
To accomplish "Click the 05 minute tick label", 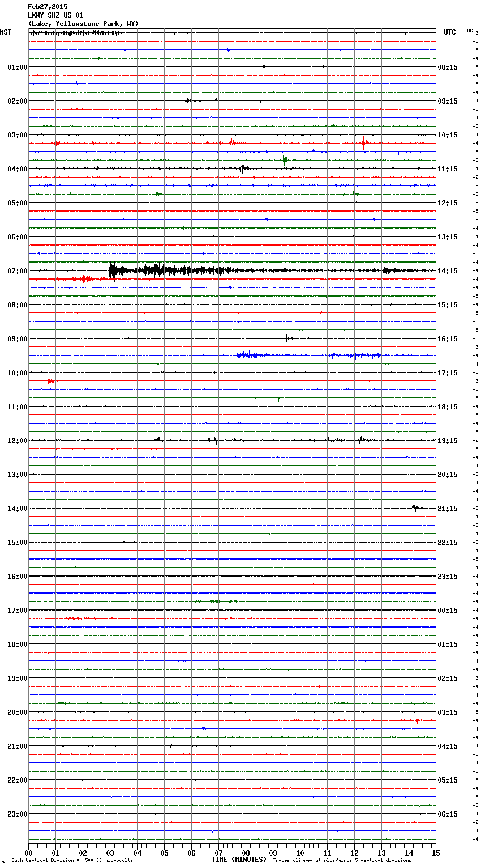I will point(164,853).
